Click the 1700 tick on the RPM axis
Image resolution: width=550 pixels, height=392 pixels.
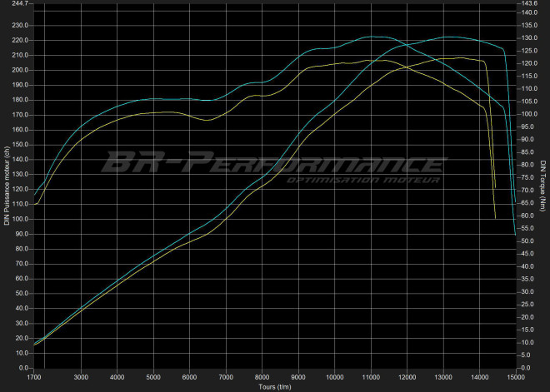34,377
